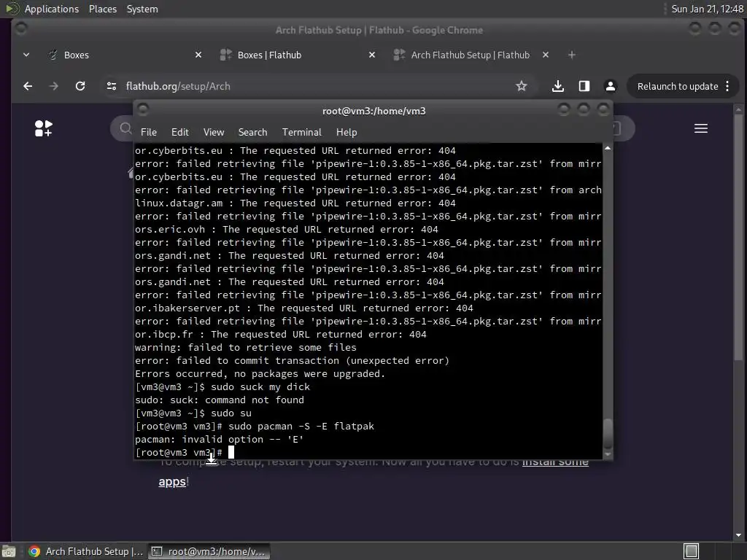The image size is (747, 560).
Task: Click terminal scrollbar down arrow
Action: tap(608, 454)
